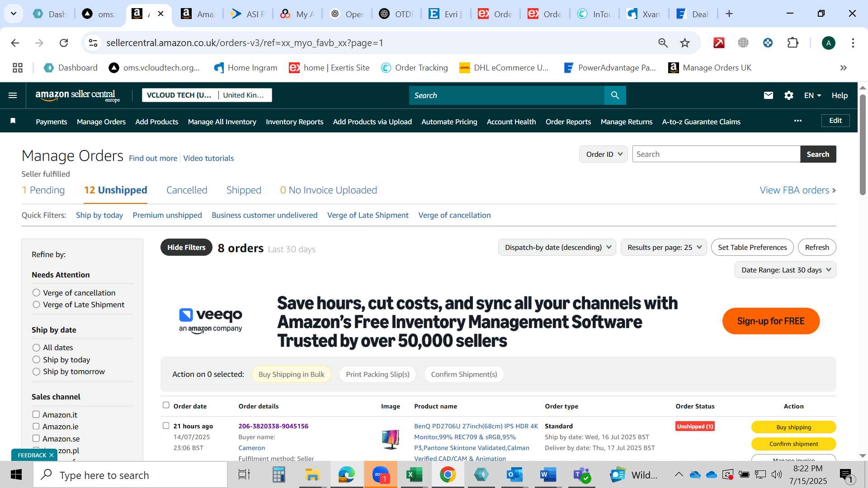The width and height of the screenshot is (868, 488).
Task: Open the Chrome three-dot menu
Action: pos(853,43)
